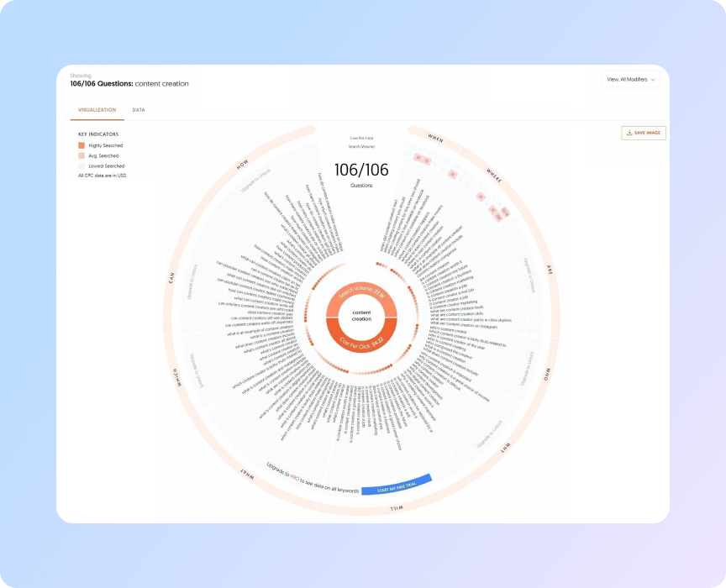Screen dimensions: 726x588
Task: Select the Visualization tab
Action: (97, 110)
